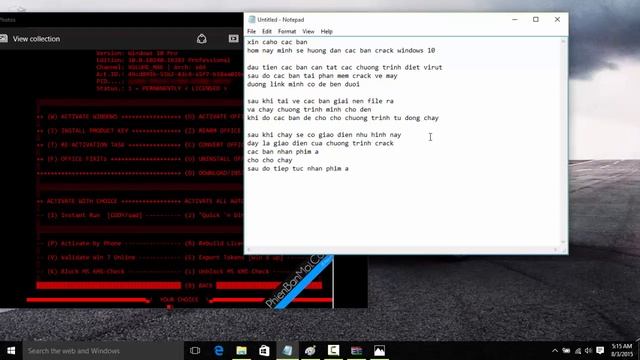This screenshot has height=360, width=640.
Task: Show hidden icons in system tray
Action: coord(555,351)
